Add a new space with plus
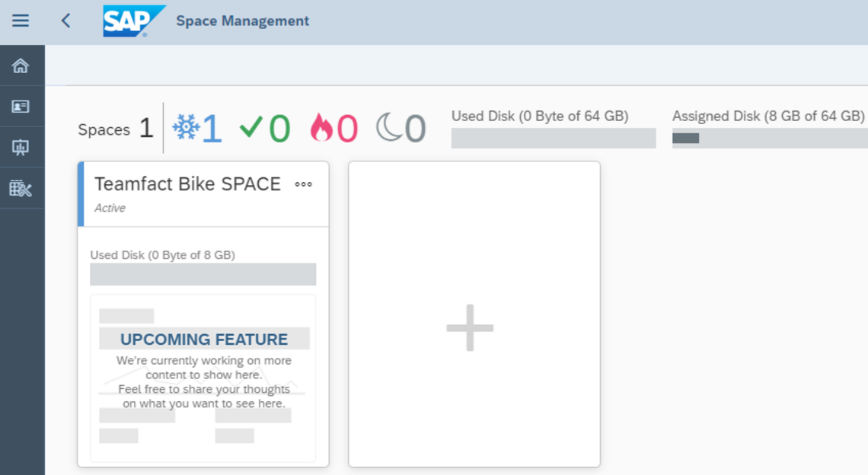The image size is (868, 475). click(x=470, y=327)
